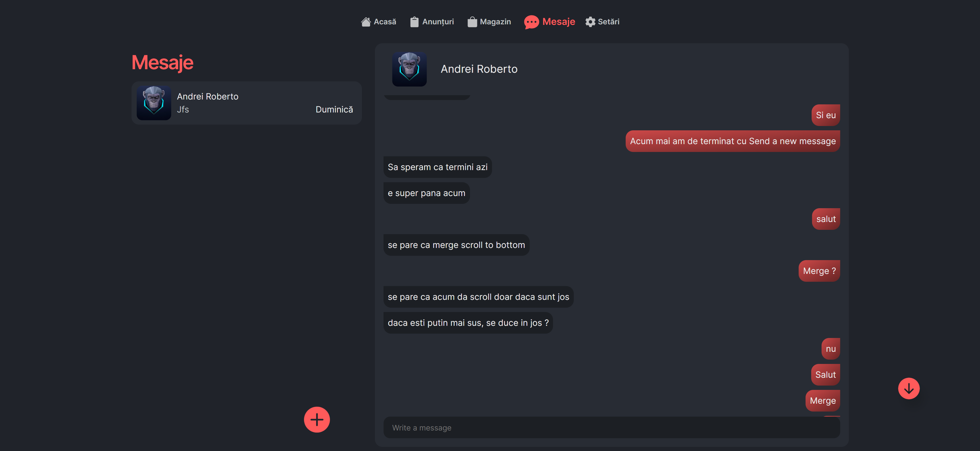Viewport: 980px width, 451px height.
Task: Click the Setări gear icon
Action: pos(590,22)
